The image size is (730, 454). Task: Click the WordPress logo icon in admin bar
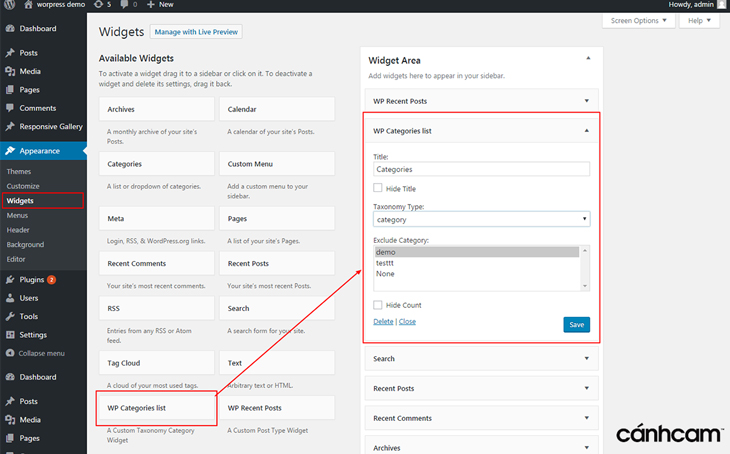point(9,5)
